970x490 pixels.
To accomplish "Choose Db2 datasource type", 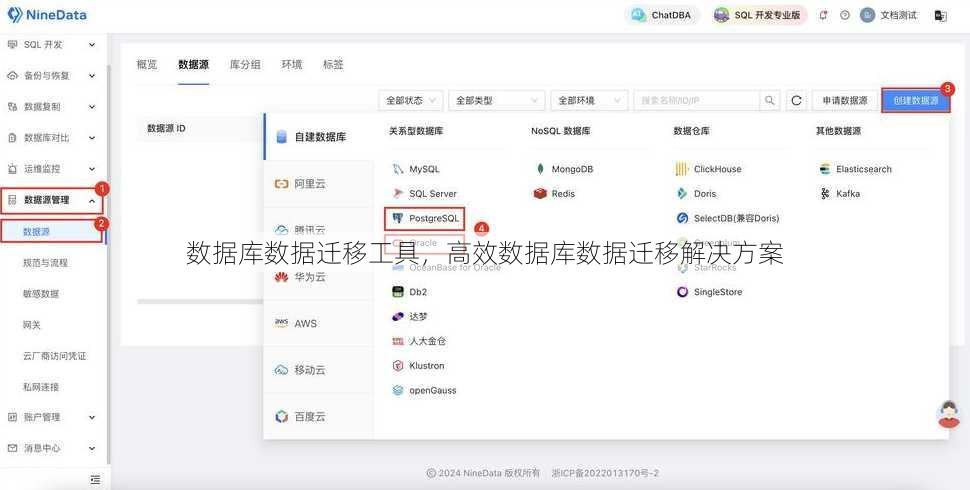I will (x=410, y=292).
